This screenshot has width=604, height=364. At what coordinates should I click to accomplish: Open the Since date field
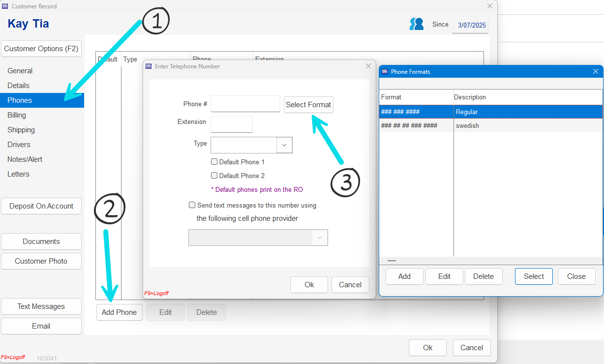(471, 25)
